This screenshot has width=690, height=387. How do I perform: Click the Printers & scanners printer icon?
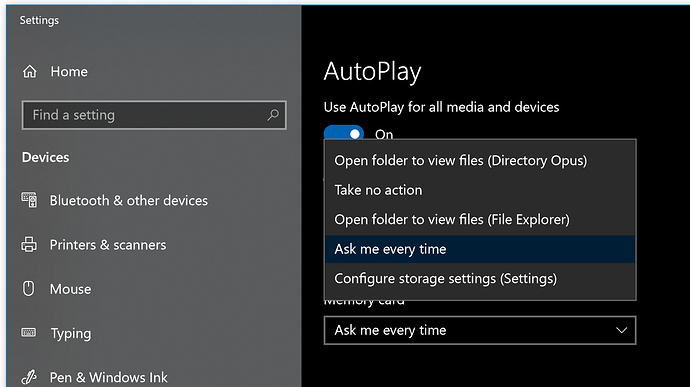click(x=29, y=244)
